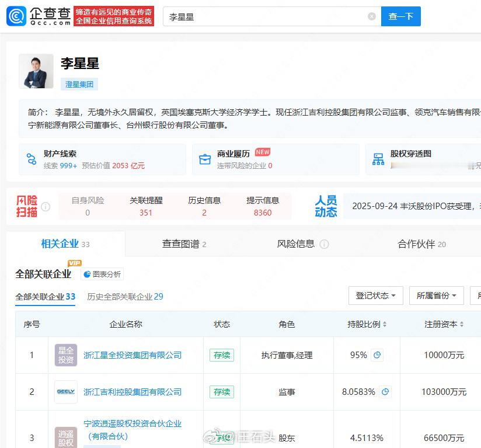The width and height of the screenshot is (481, 448).
Task: Sort the table by 注册资本 column
Action: click(444, 324)
